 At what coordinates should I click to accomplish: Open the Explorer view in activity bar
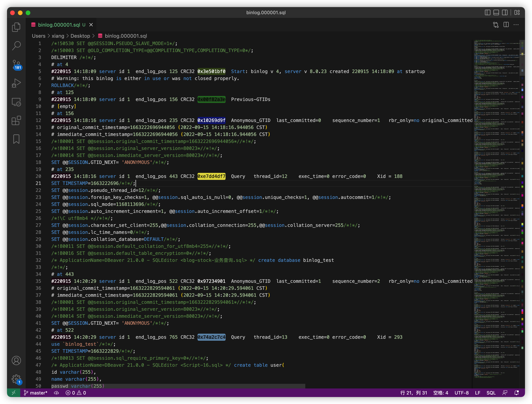[x=16, y=27]
